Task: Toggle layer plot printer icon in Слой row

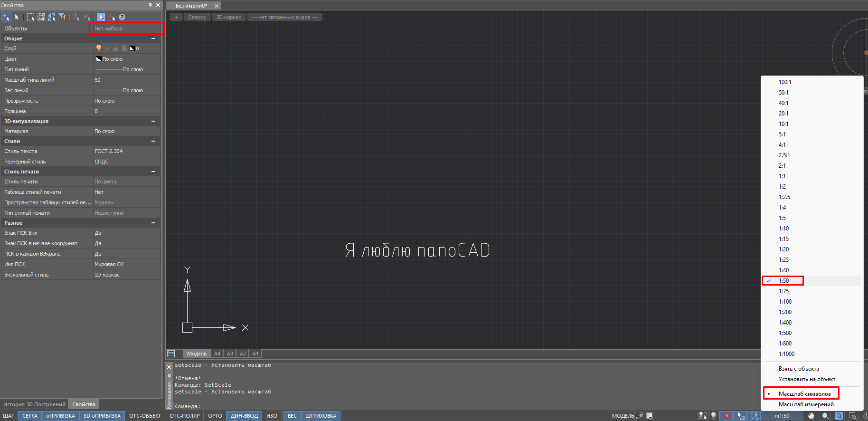Action: (124, 48)
